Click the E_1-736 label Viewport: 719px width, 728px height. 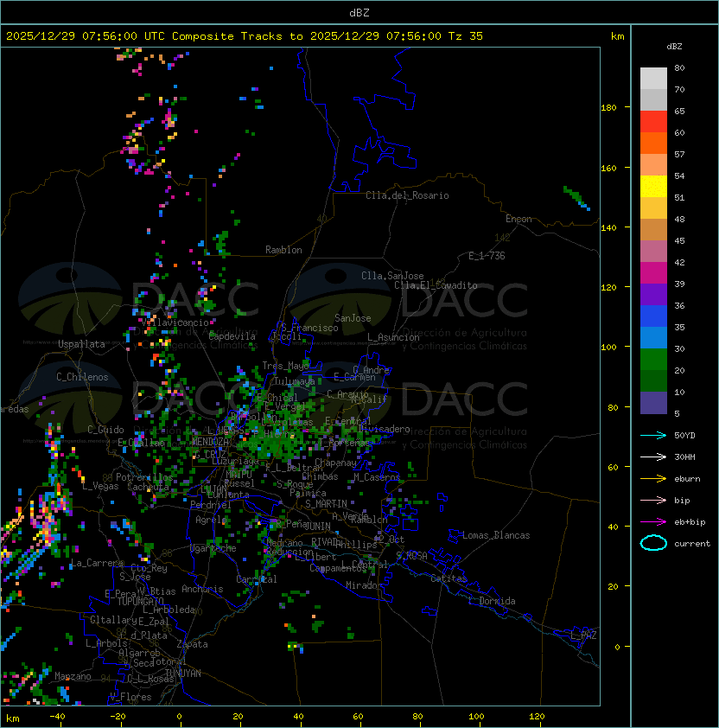pyautogui.click(x=487, y=256)
